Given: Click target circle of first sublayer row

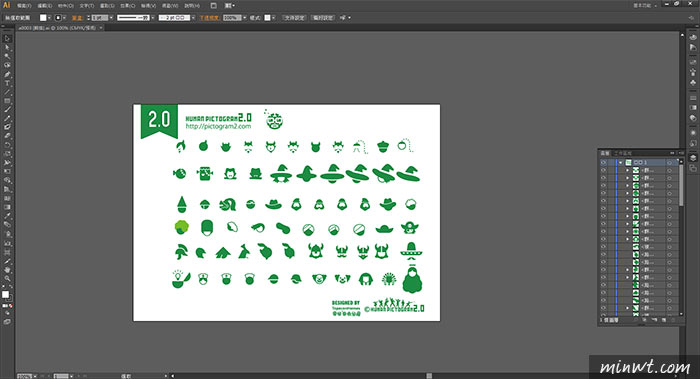Looking at the screenshot, I should point(670,170).
